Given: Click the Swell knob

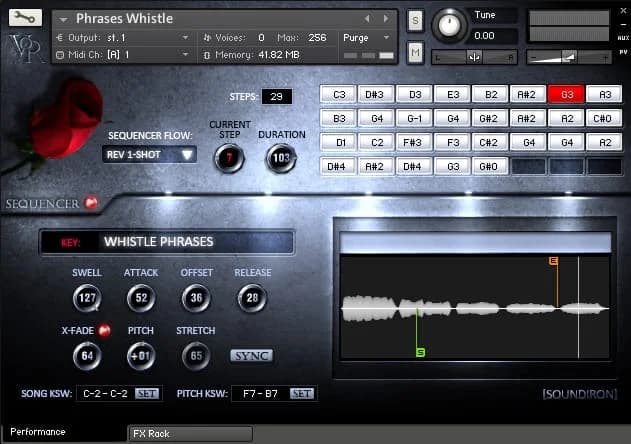Looking at the screenshot, I should click(x=87, y=297).
